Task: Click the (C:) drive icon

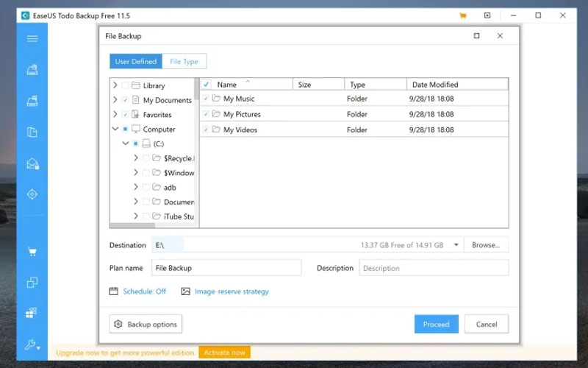Action: [146, 144]
